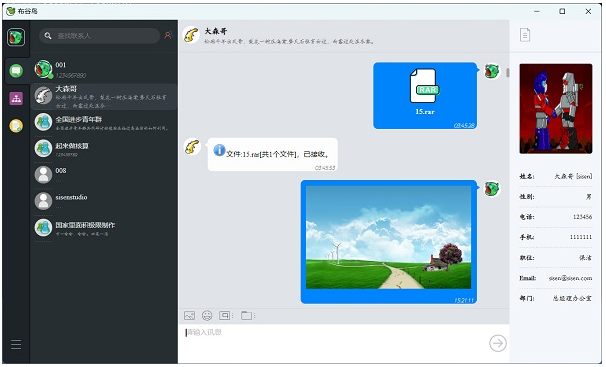Screen dimensions: 606x367
Task: Click the file received message text
Action: (277, 154)
